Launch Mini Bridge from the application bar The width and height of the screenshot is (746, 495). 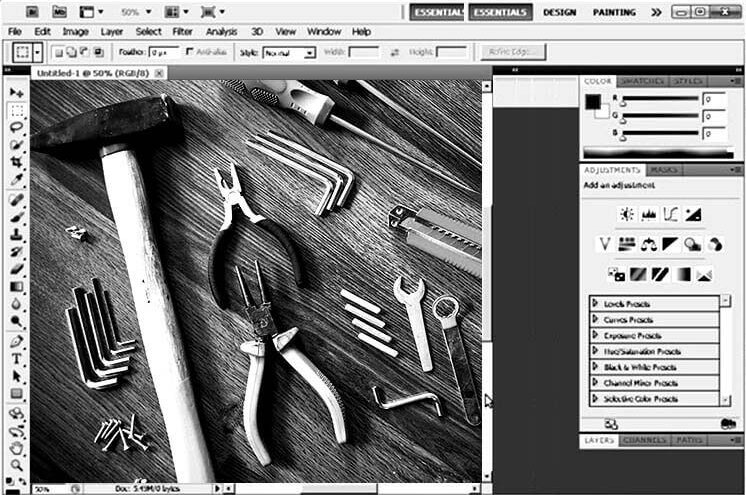(x=59, y=11)
